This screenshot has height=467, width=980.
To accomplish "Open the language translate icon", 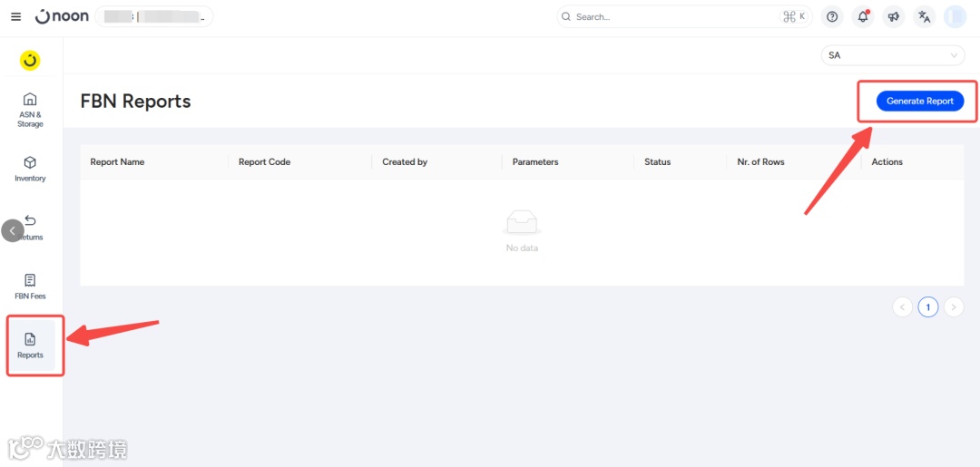I will click(925, 17).
